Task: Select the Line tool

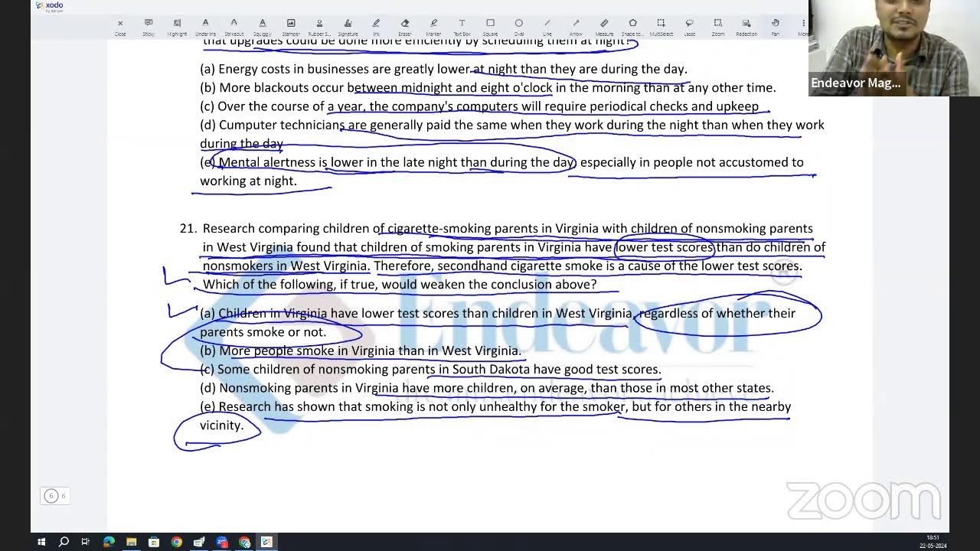Action: pos(547,27)
